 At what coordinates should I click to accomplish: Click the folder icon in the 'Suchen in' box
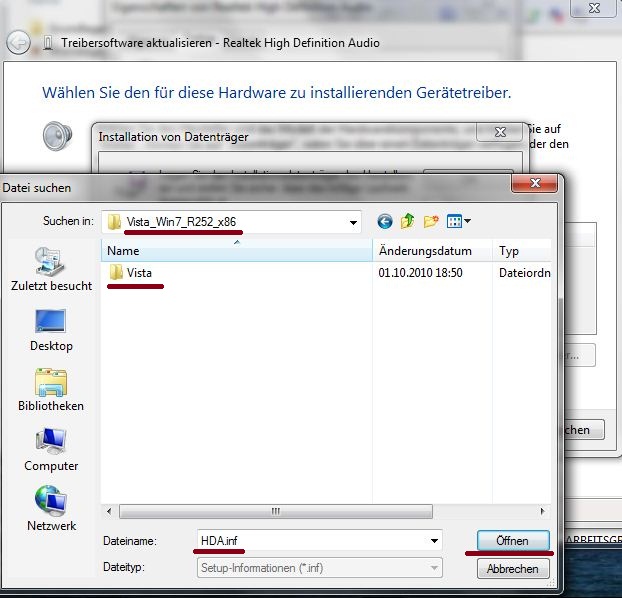[x=115, y=221]
